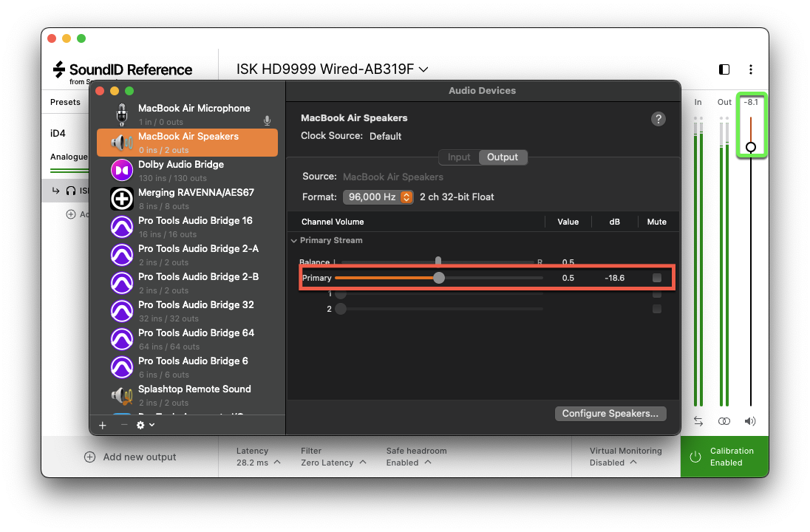
Task: Switch to the Input tab
Action: [459, 157]
